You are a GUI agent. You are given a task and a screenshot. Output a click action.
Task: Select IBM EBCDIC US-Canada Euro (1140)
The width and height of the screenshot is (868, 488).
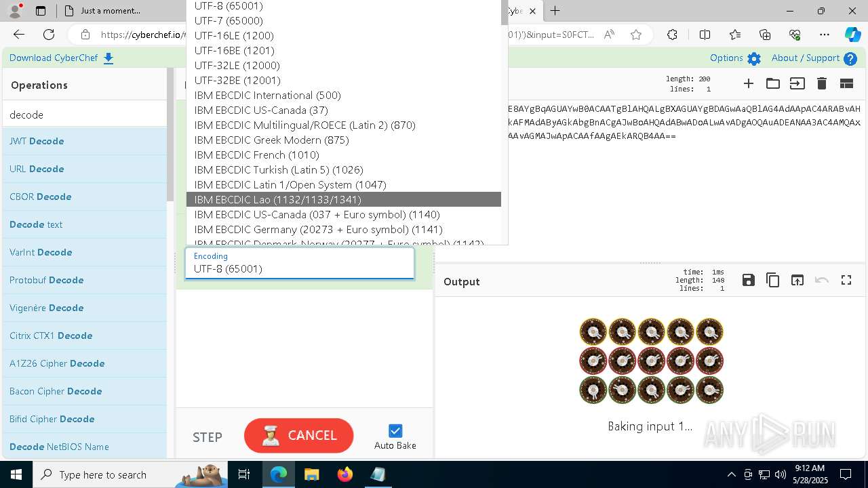(344, 214)
